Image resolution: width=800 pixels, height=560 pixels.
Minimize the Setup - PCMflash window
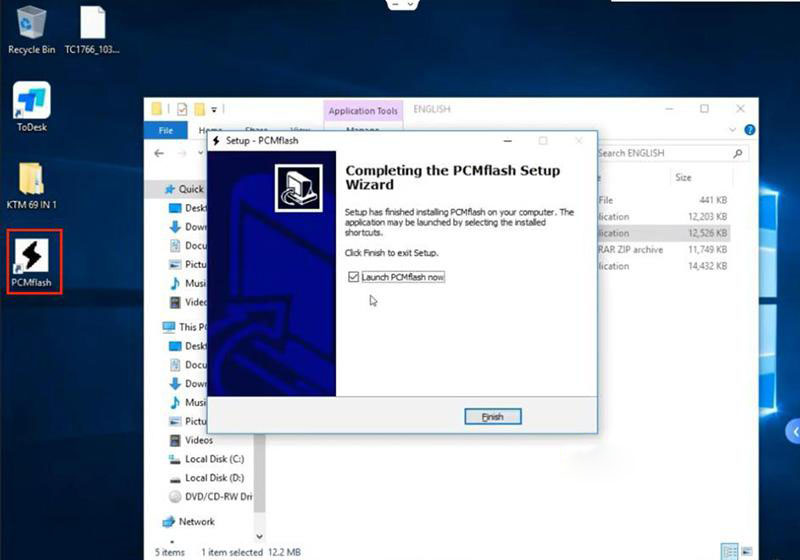coord(508,141)
